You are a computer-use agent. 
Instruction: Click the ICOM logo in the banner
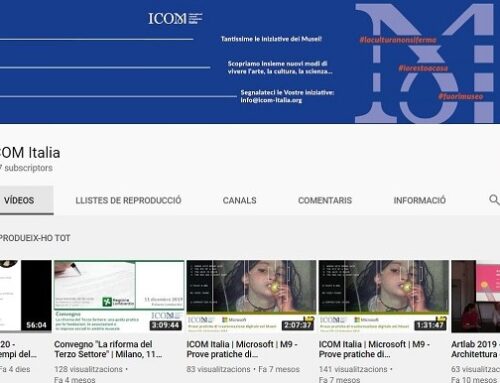(175, 18)
